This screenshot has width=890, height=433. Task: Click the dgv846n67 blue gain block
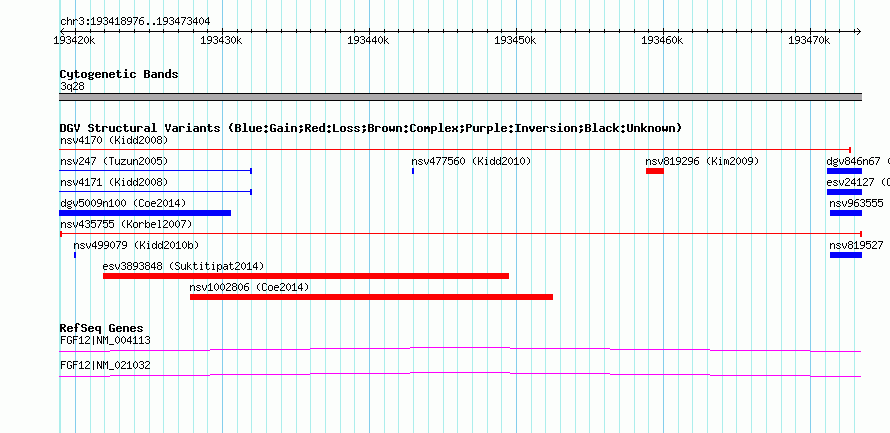(x=844, y=171)
